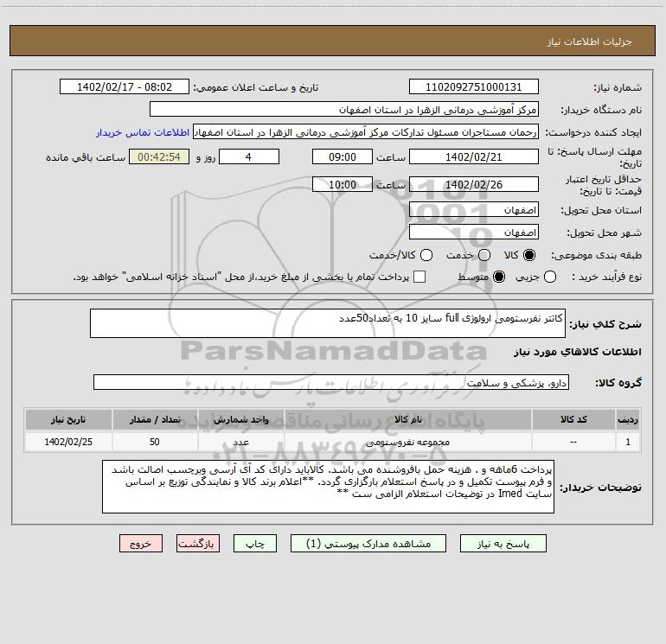
Task: Click the شرح کلی نیاز label
Action: (605, 324)
